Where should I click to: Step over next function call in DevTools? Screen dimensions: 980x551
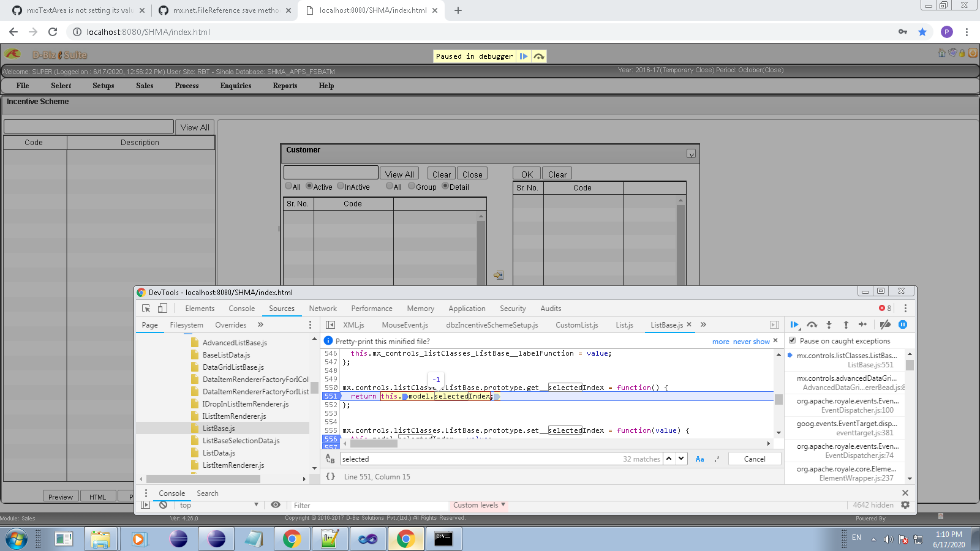click(x=812, y=324)
